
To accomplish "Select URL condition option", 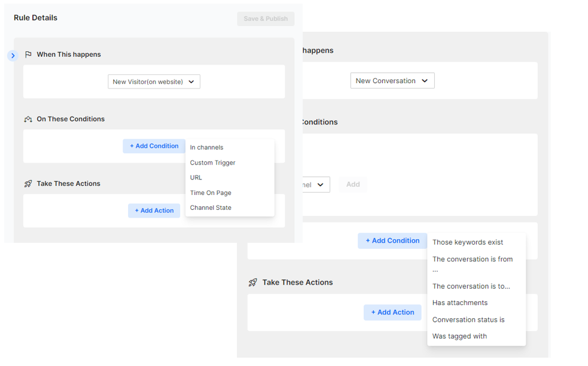I will pos(196,178).
